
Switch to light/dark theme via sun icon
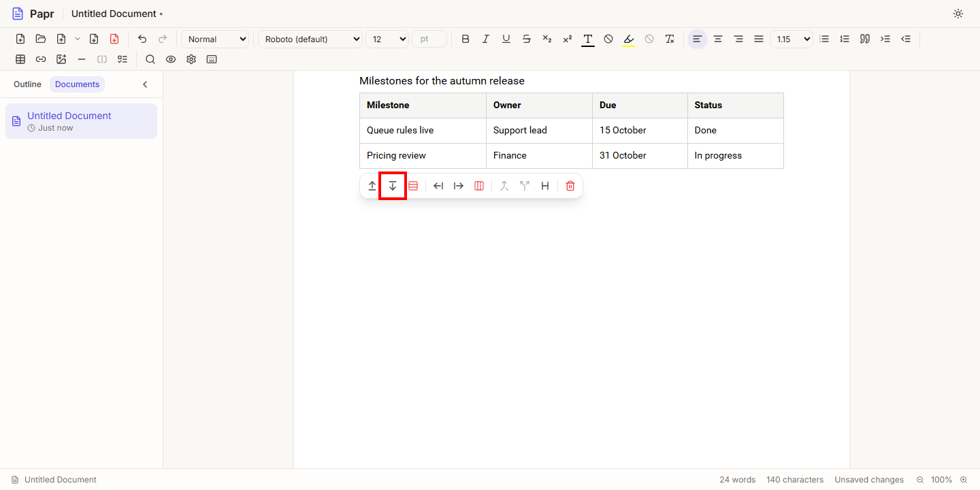coord(958,14)
